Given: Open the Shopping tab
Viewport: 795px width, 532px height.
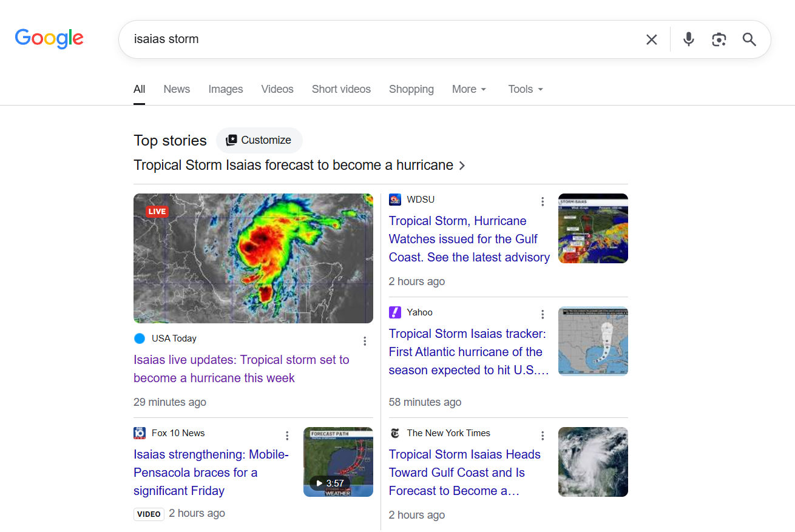Looking at the screenshot, I should click(x=411, y=89).
